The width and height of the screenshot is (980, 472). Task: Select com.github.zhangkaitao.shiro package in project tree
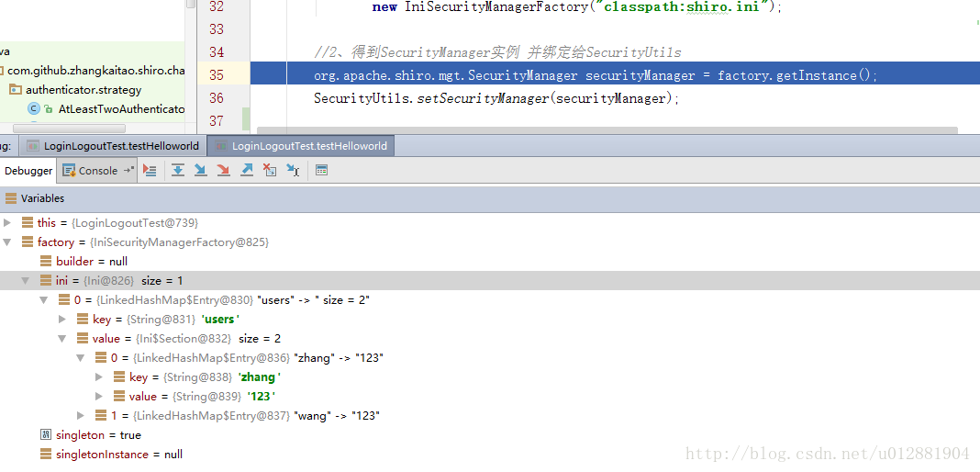click(x=95, y=71)
